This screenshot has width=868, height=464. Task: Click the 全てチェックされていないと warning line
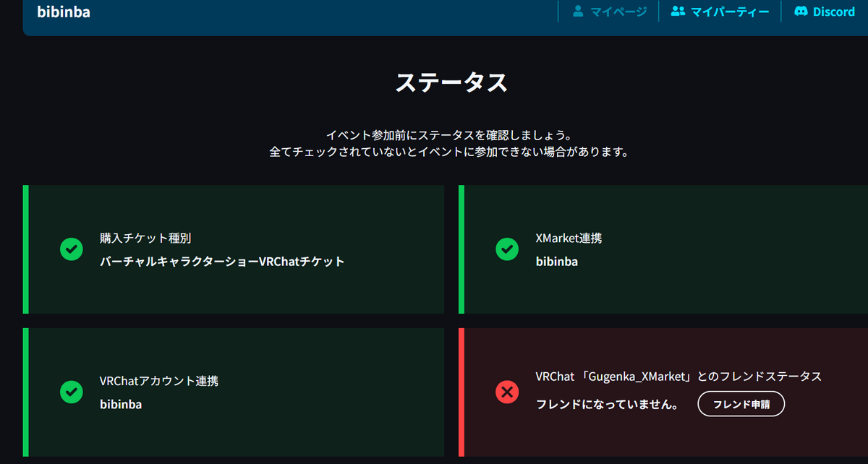(448, 152)
